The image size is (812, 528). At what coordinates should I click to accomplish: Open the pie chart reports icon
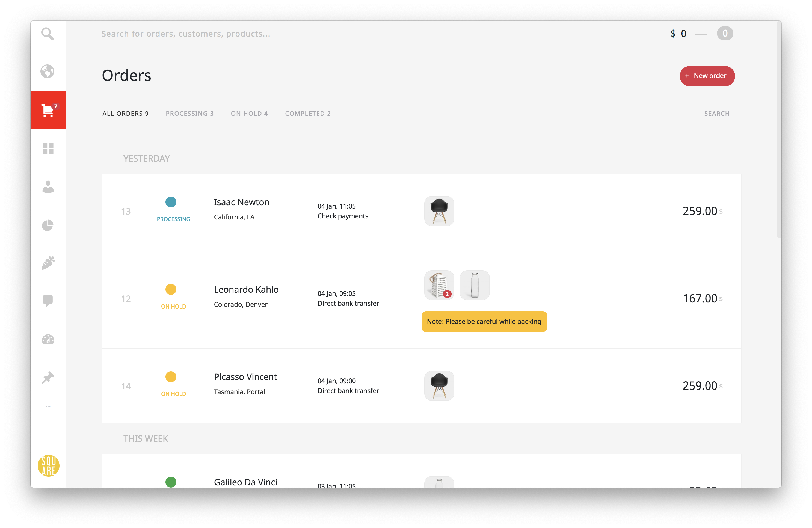click(48, 225)
